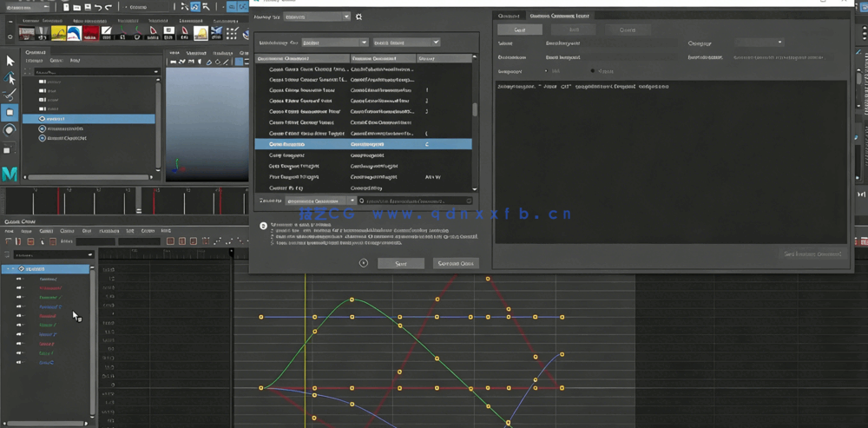The image size is (868, 428).
Task: Select the arrow Select tool in the toolbox
Action: (10, 61)
